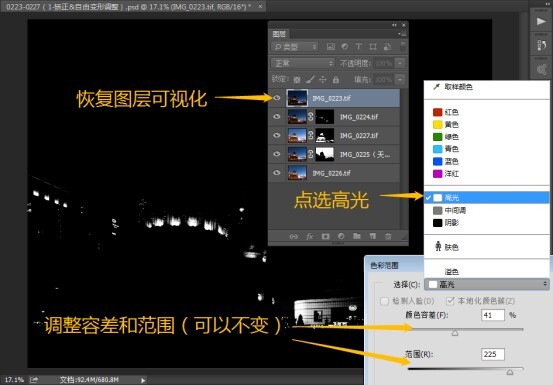Open the layer filter type dropdown

pos(295,47)
